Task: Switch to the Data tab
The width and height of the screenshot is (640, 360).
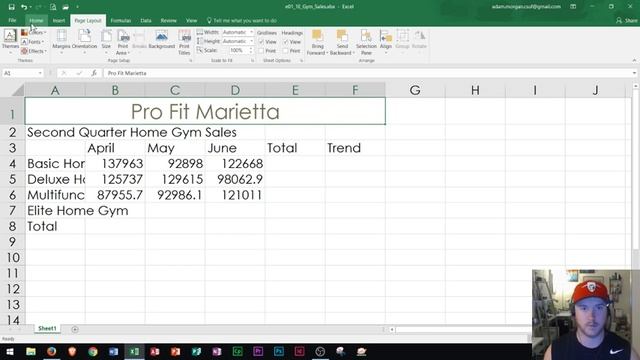Action: 146,20
